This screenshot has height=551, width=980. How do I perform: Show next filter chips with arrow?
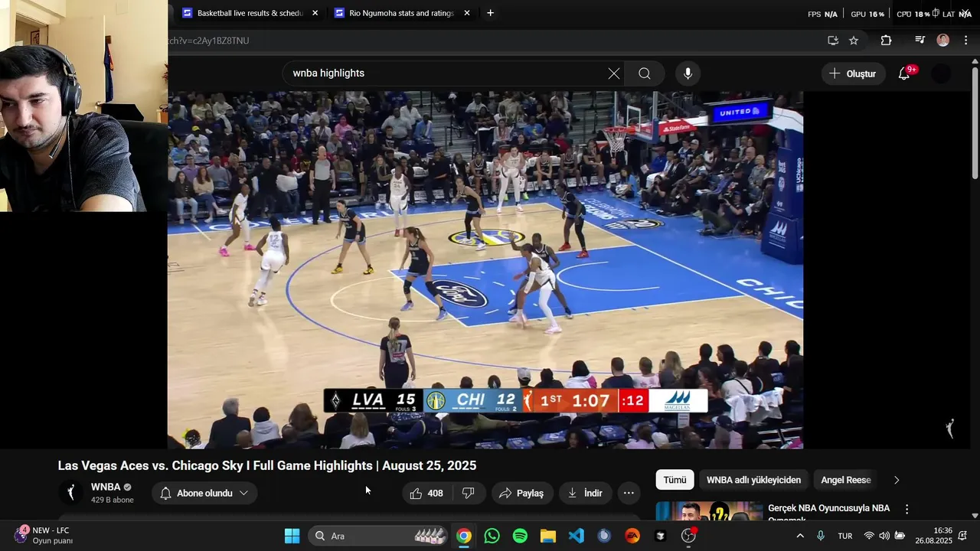click(897, 480)
